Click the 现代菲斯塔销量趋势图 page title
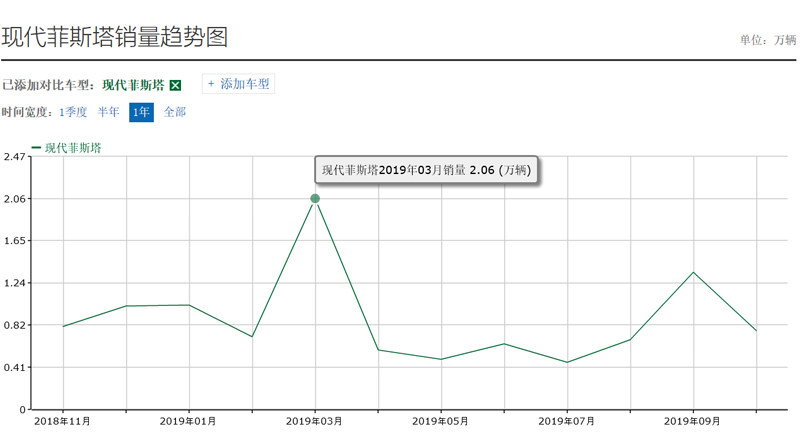Viewport: 800px width, 446px height. pyautogui.click(x=114, y=37)
